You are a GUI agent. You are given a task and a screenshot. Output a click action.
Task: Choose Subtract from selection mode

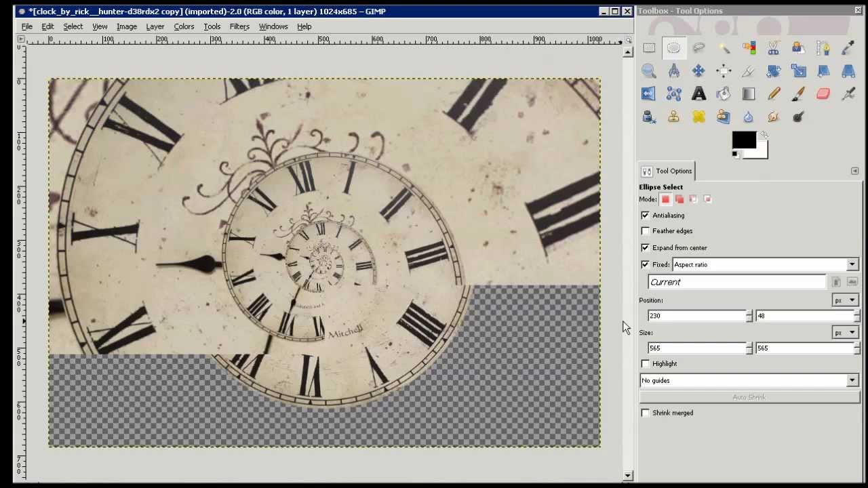coord(693,199)
